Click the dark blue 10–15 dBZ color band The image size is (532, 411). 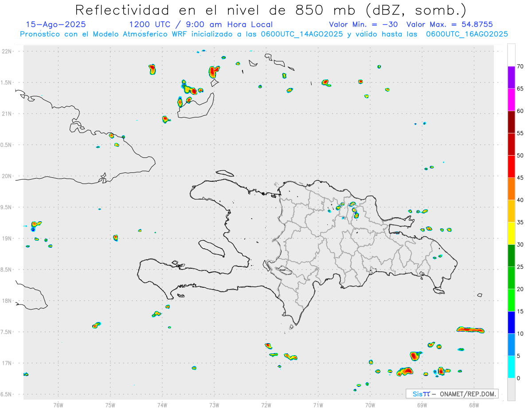pos(511,322)
